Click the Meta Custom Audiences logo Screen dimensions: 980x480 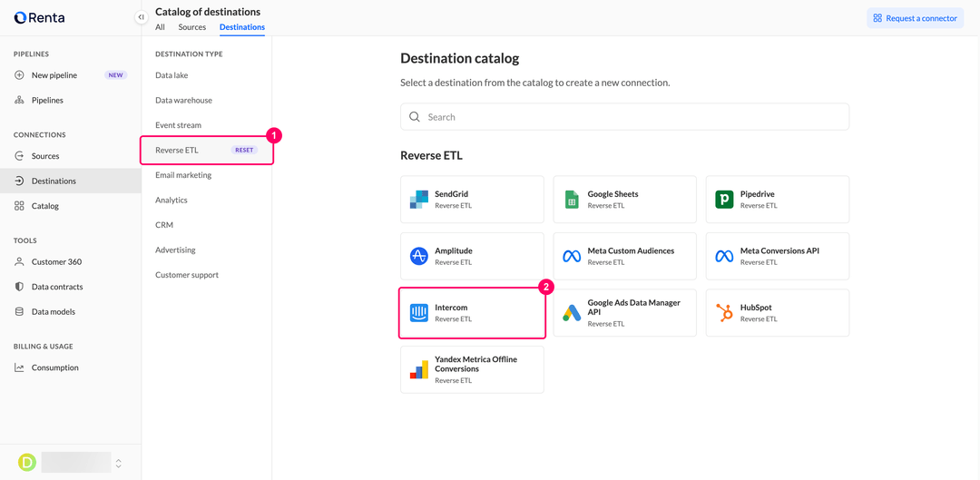click(x=572, y=256)
